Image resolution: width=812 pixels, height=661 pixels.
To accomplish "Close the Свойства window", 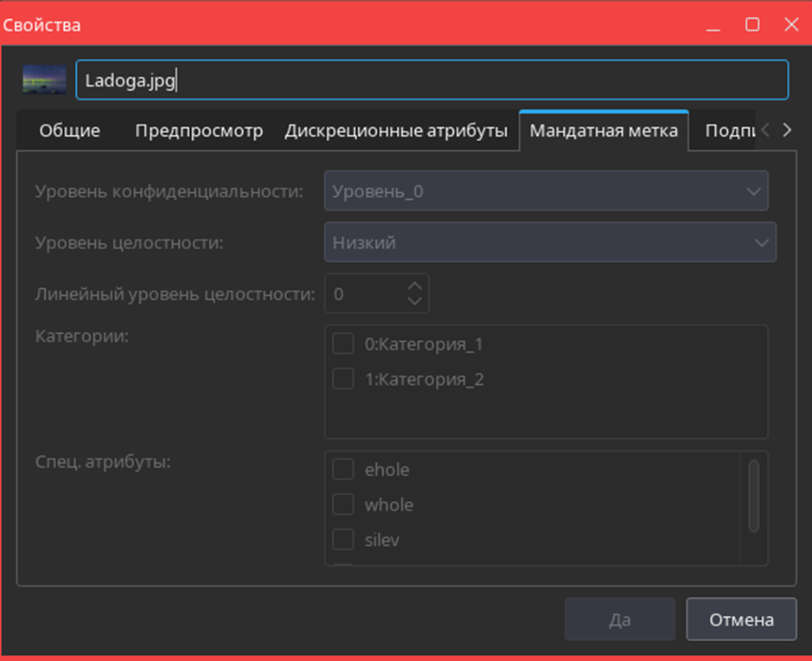I will (792, 24).
